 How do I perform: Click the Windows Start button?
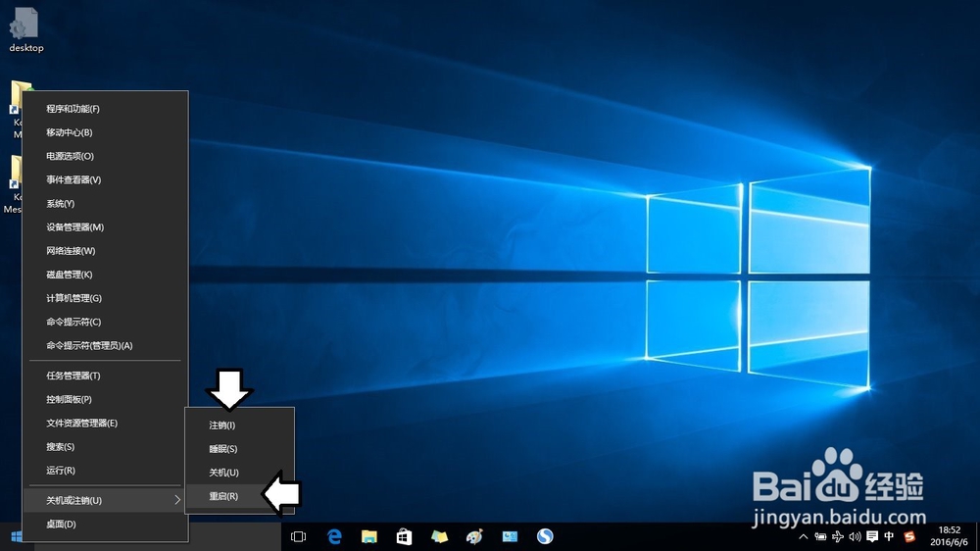coord(17,536)
